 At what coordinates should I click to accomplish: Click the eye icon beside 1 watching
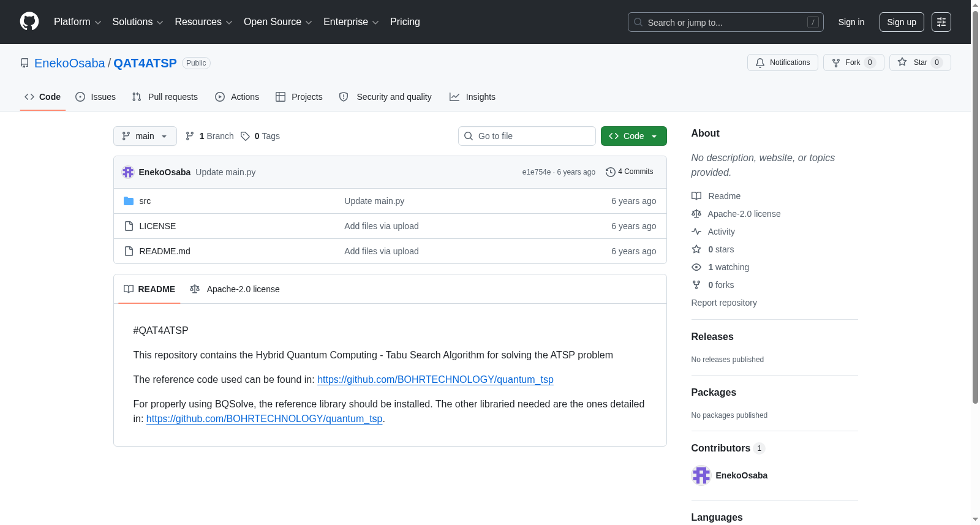[696, 267]
